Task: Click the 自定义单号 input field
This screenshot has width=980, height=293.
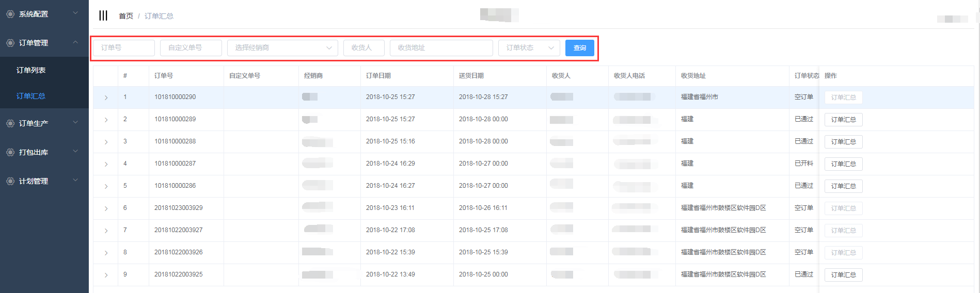Action: (x=191, y=48)
